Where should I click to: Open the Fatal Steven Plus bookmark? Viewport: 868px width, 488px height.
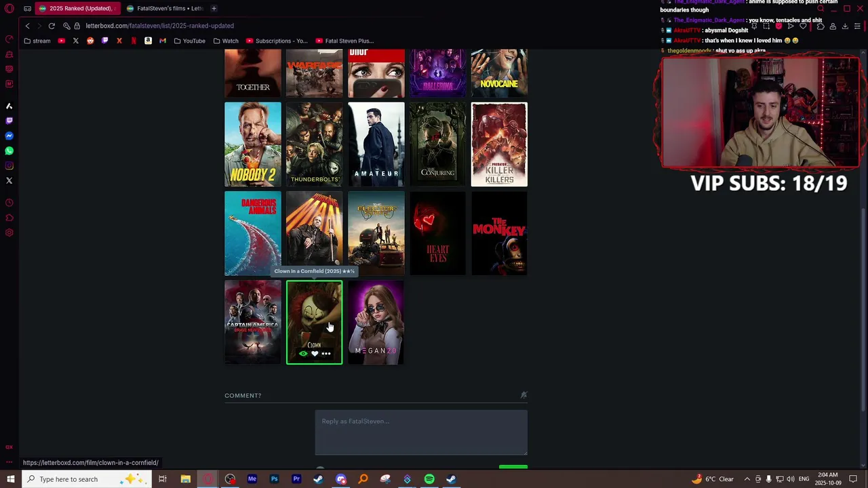[344, 41]
